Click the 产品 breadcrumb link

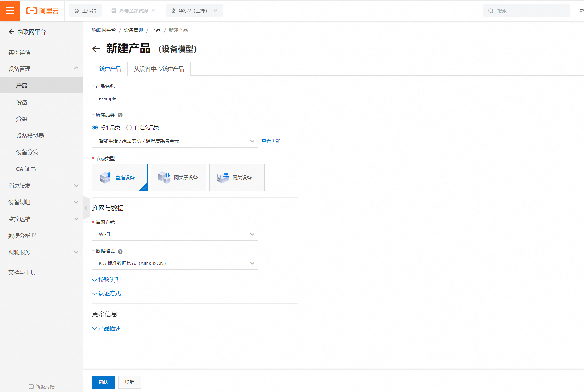156,30
